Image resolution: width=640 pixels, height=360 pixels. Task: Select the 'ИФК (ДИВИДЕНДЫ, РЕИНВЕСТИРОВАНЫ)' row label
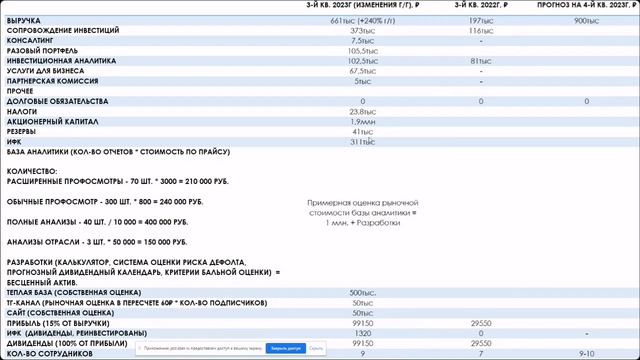[x=77, y=333]
